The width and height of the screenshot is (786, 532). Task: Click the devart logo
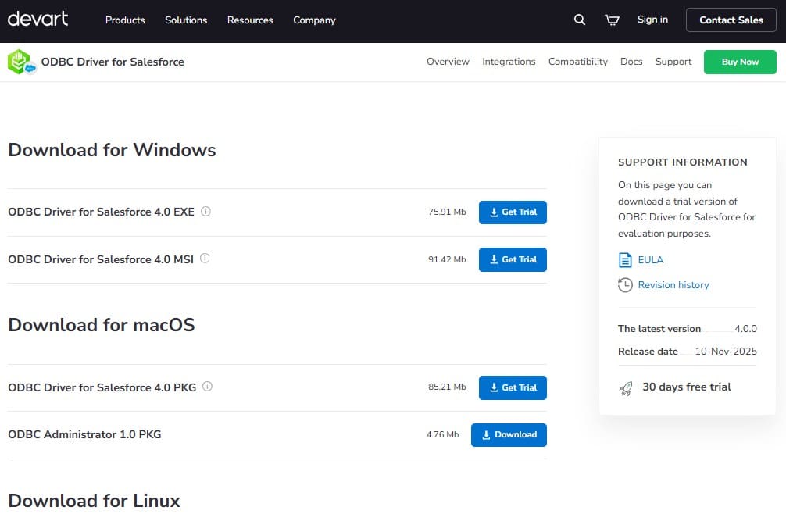pyautogui.click(x=38, y=20)
